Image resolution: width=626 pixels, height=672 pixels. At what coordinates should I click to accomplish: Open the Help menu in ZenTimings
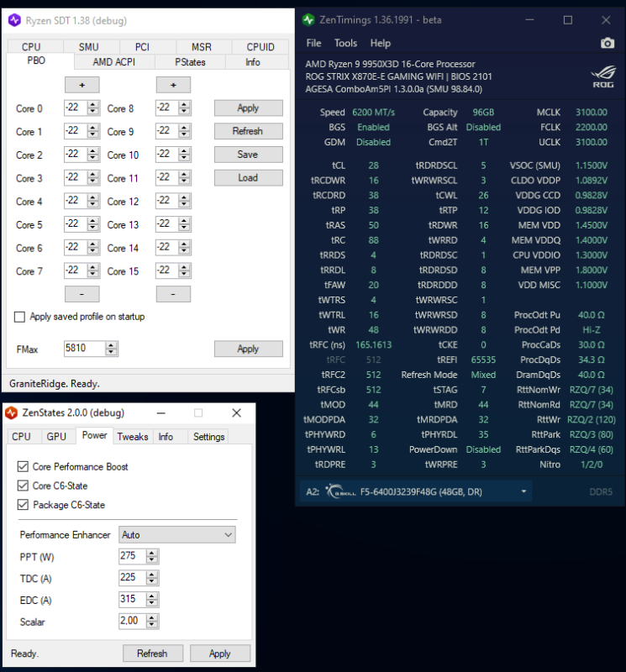pos(381,44)
